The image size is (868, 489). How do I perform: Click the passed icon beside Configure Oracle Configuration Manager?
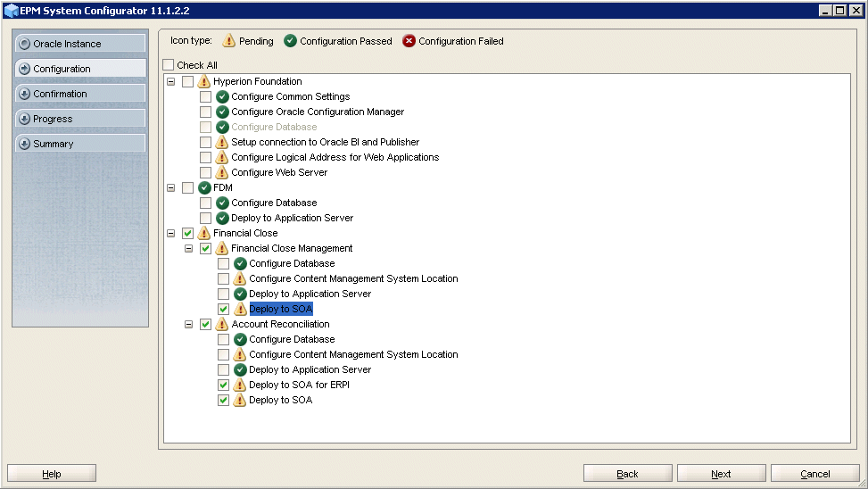[222, 112]
